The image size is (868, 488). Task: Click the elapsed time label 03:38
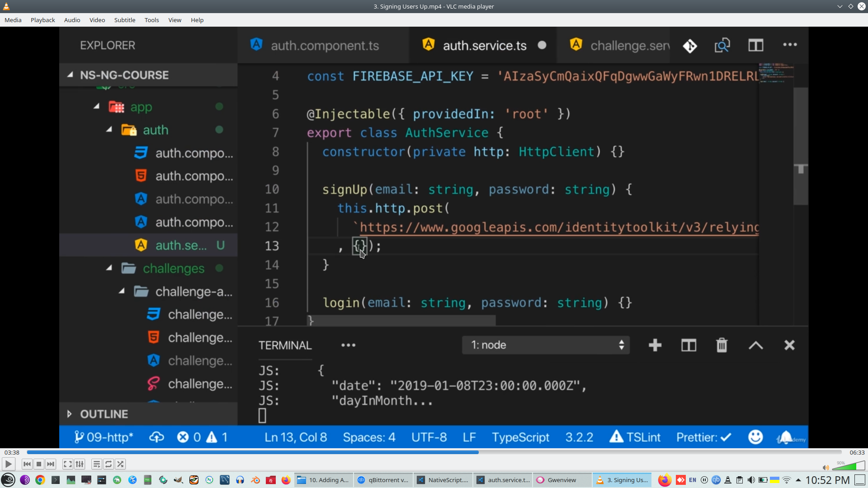pyautogui.click(x=12, y=452)
